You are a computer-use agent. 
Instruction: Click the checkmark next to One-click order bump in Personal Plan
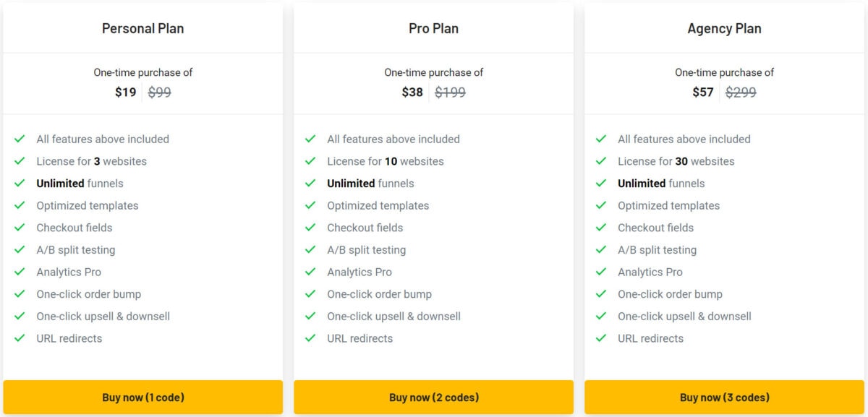click(20, 294)
